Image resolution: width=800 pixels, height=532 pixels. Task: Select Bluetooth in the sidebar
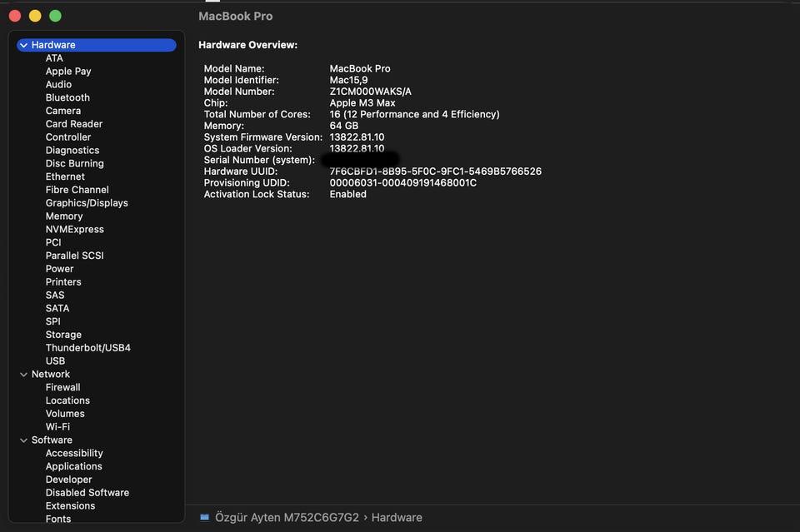pos(67,97)
